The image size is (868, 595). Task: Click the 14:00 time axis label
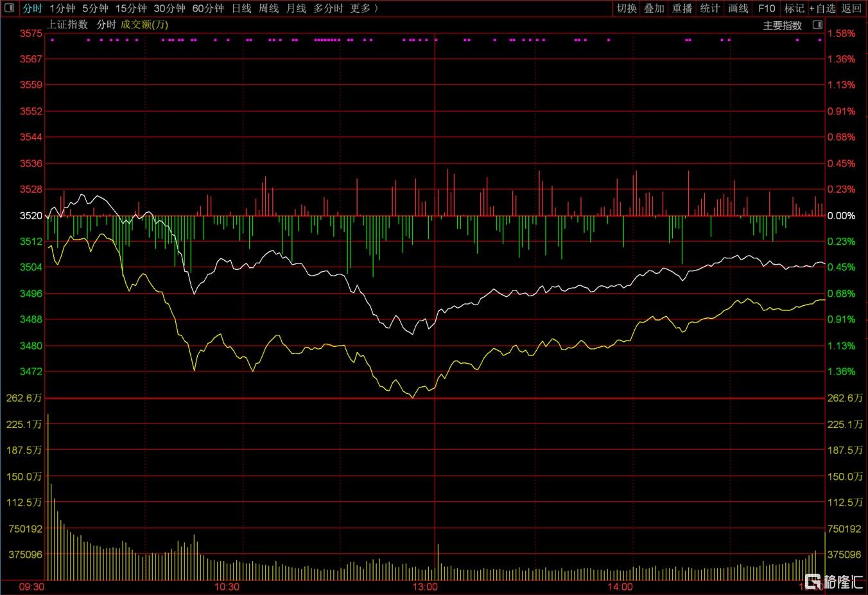[620, 587]
